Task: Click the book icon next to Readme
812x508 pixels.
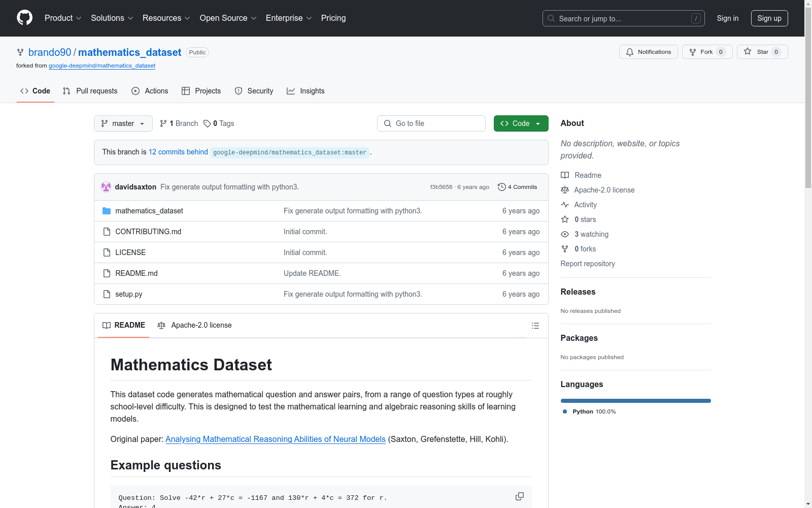Action: [x=565, y=175]
